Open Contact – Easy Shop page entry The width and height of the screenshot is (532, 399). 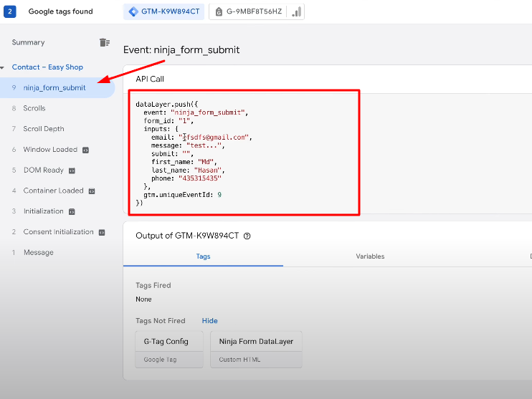pos(47,67)
